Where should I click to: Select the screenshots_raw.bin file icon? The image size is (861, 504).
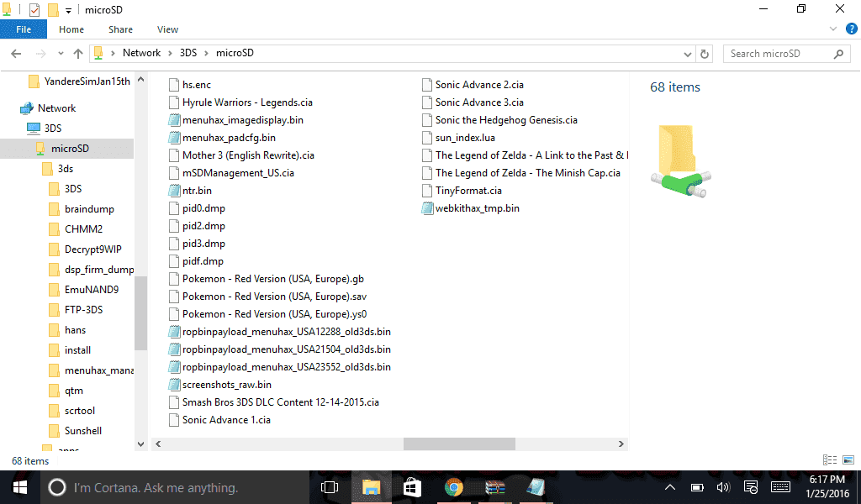(x=174, y=385)
